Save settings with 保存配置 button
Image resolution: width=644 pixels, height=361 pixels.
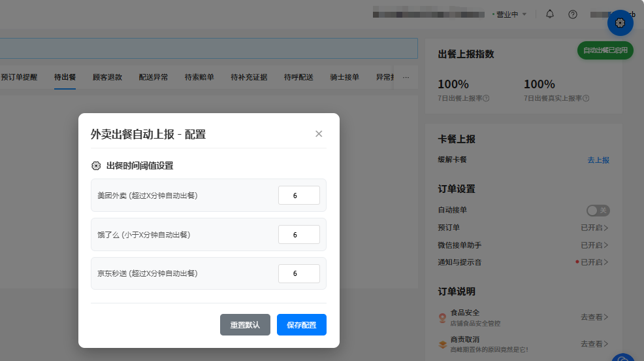click(302, 325)
